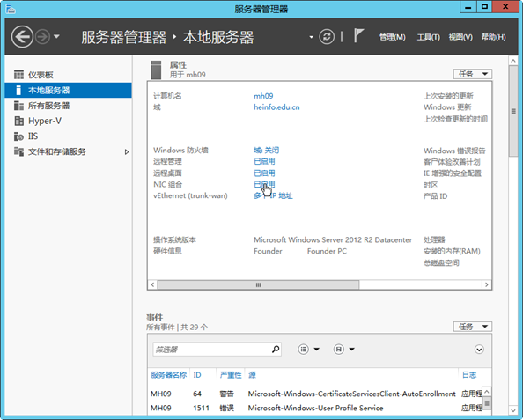The width and height of the screenshot is (523, 420).
Task: Open the Hyper-V sidebar item
Action: coord(69,121)
